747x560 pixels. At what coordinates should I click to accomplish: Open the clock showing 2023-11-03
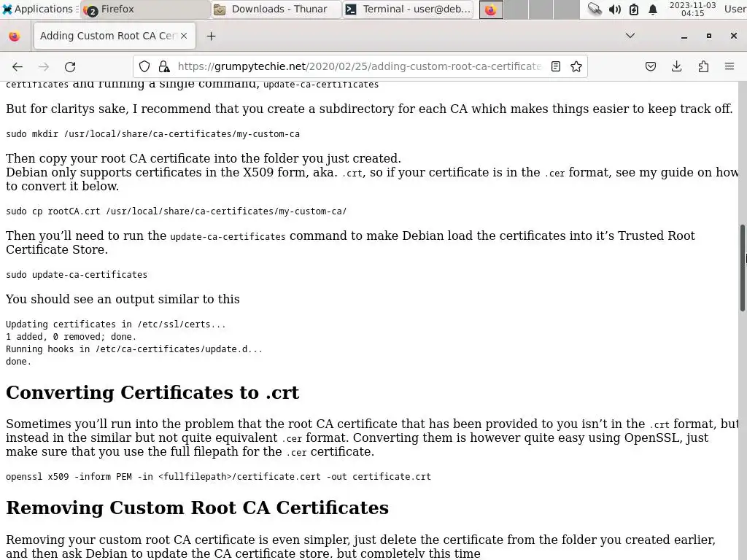(692, 9)
